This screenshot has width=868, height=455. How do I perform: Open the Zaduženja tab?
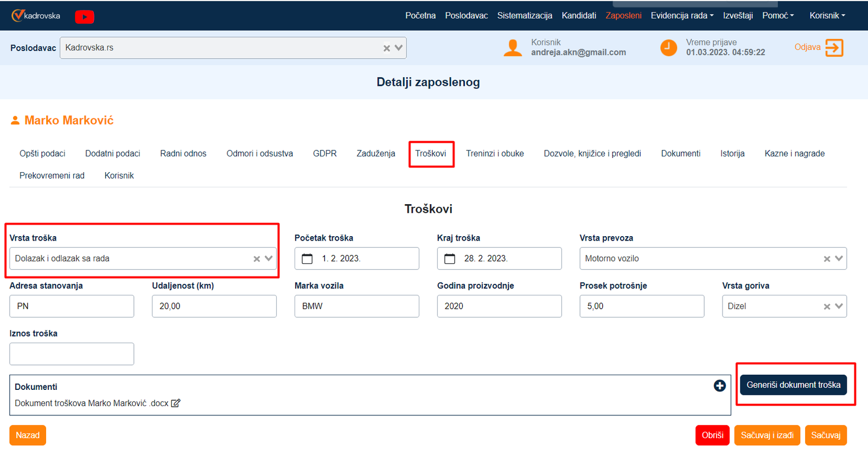point(375,154)
